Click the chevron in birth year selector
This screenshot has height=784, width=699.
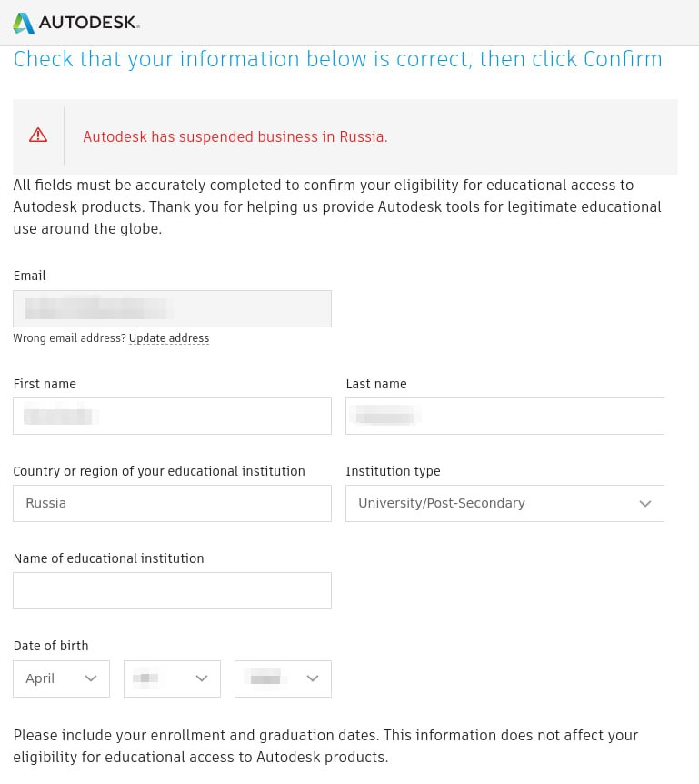(x=313, y=678)
